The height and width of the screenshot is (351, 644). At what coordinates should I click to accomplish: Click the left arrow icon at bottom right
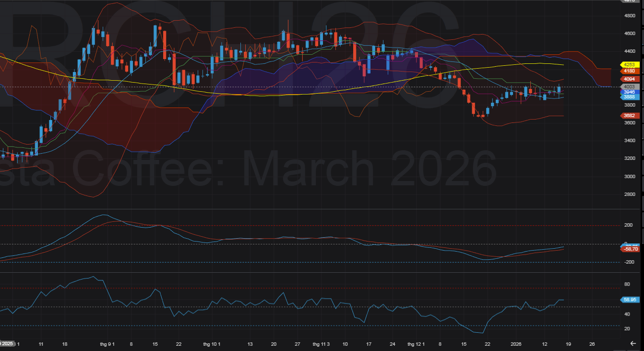[633, 343]
